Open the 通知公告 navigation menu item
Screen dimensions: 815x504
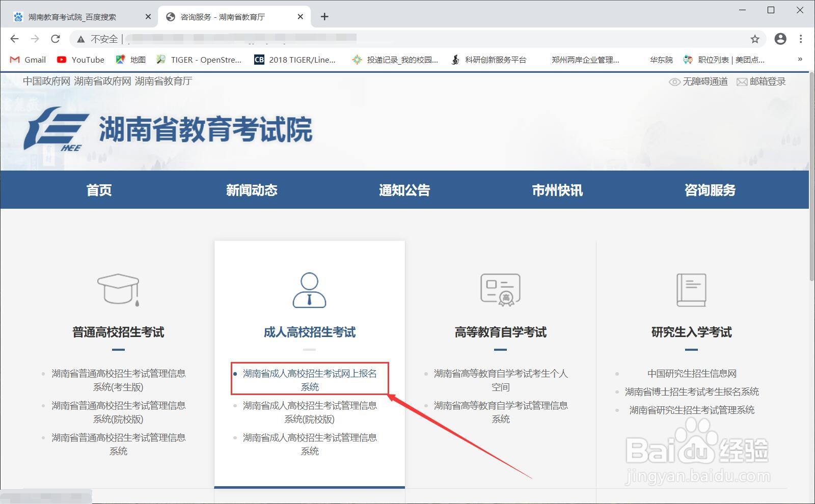[404, 190]
